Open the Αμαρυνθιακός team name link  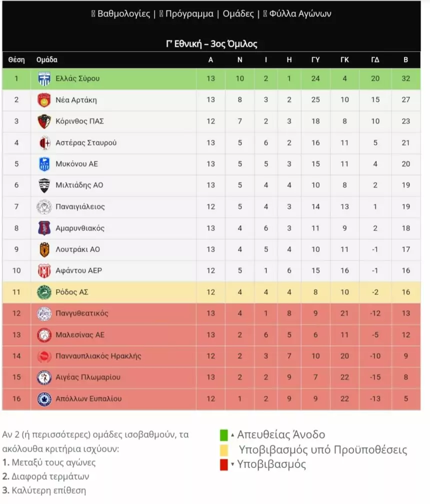[x=80, y=228]
